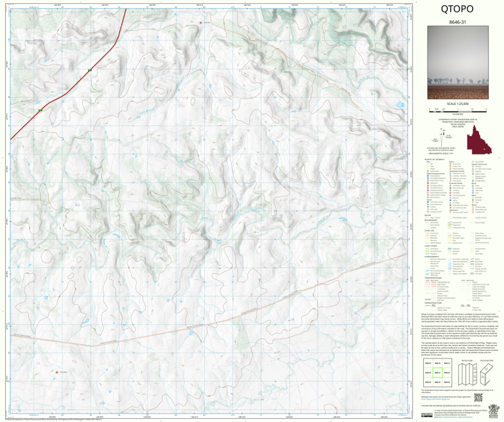Click the horizontal folds diagram

tap(486, 375)
